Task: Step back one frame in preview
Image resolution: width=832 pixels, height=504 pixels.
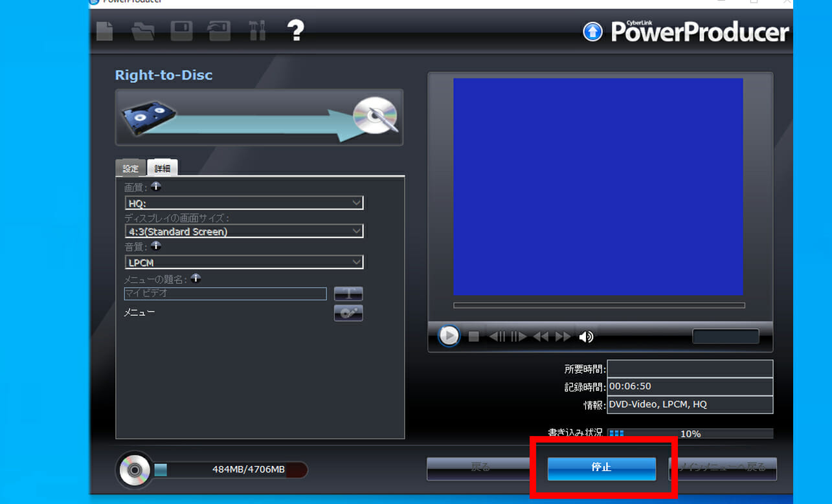Action: click(497, 336)
